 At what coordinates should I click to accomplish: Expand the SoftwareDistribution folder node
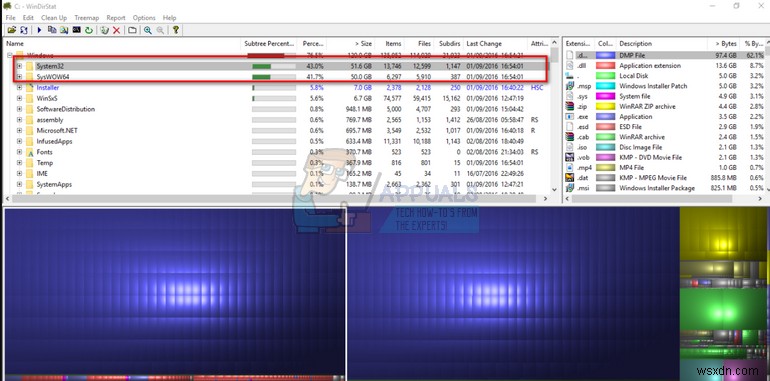click(x=19, y=109)
